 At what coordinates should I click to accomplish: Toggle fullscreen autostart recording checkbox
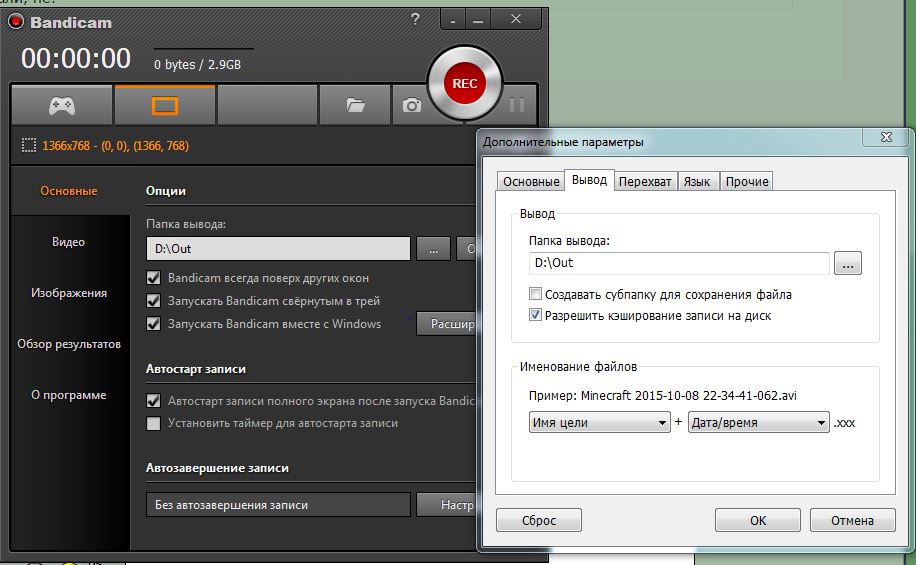(x=154, y=401)
